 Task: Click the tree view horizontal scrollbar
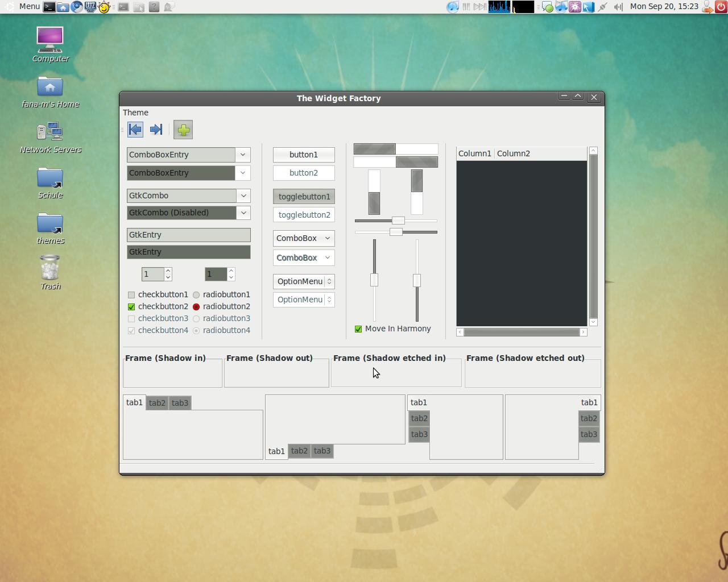[522, 332]
